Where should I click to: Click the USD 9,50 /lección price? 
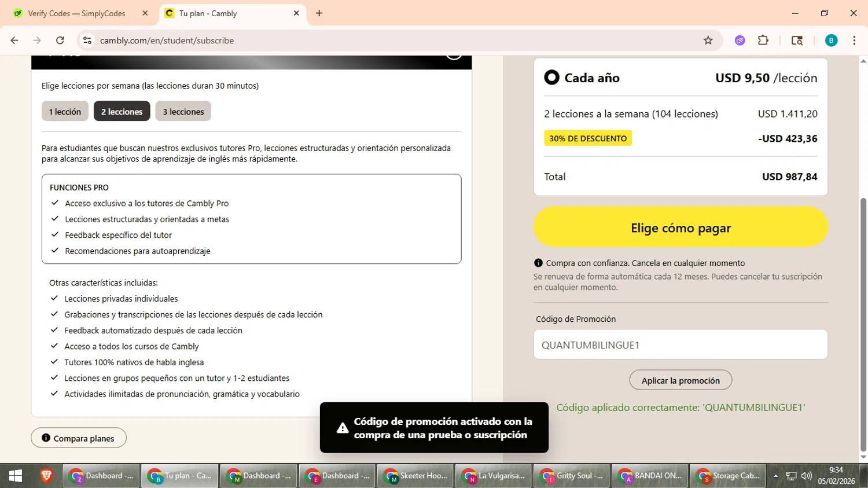[766, 78]
